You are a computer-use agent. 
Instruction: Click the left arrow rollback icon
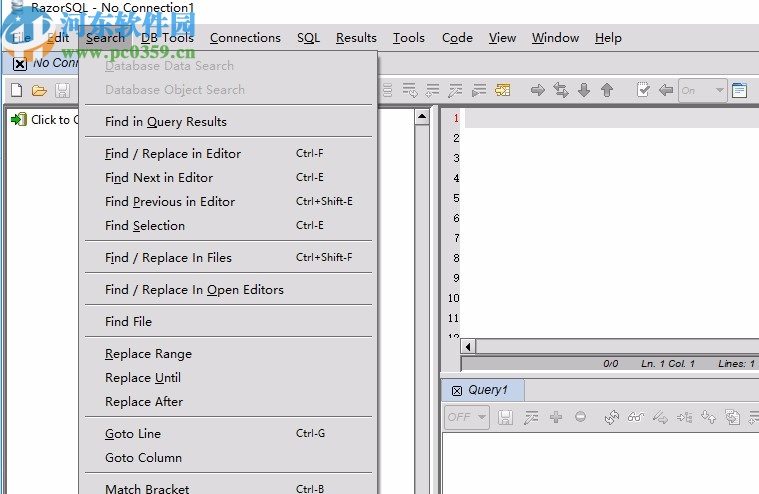[666, 90]
